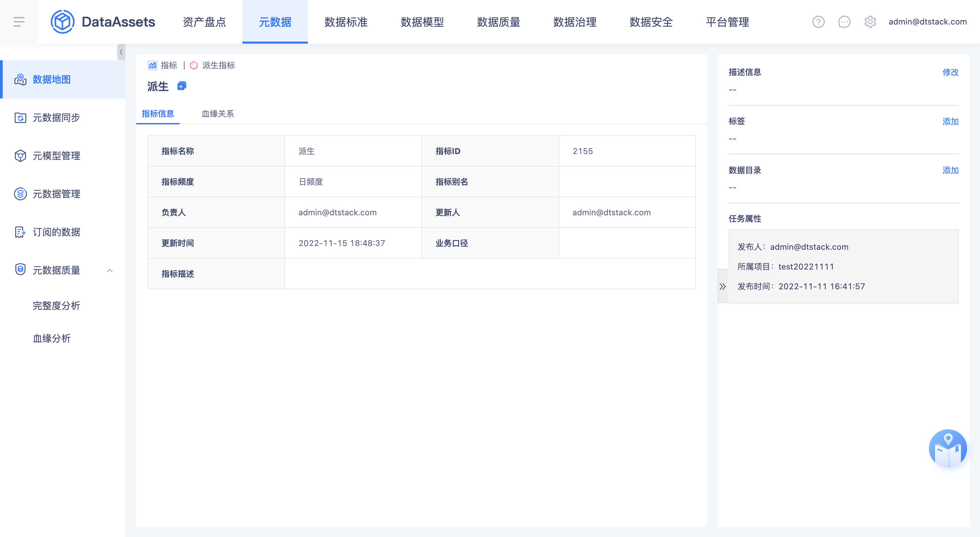Click the 指标描述 label cell
Viewport: 980px width, 537px height.
click(x=216, y=274)
